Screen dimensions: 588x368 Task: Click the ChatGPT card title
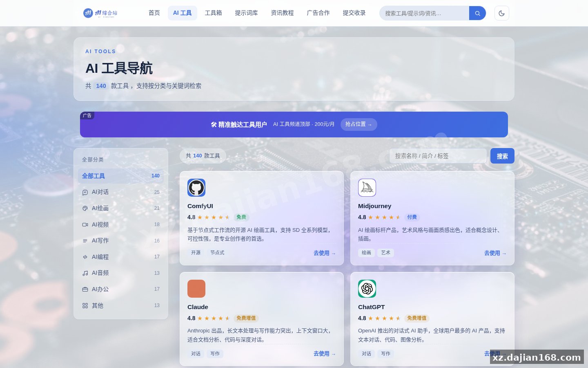point(371,307)
